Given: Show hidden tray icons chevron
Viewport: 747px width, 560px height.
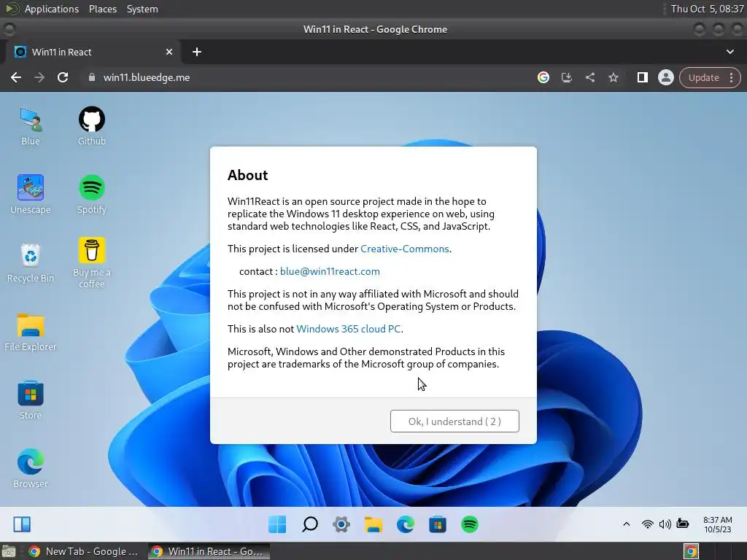Looking at the screenshot, I should [627, 524].
